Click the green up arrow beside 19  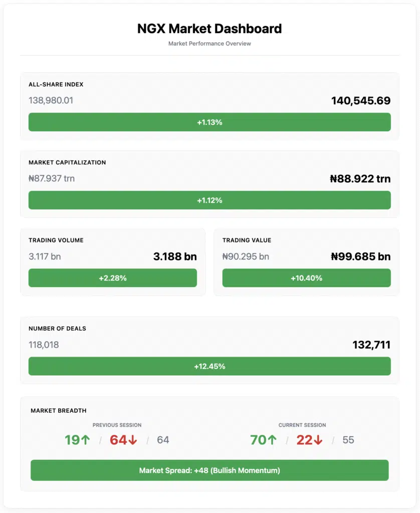tap(85, 440)
